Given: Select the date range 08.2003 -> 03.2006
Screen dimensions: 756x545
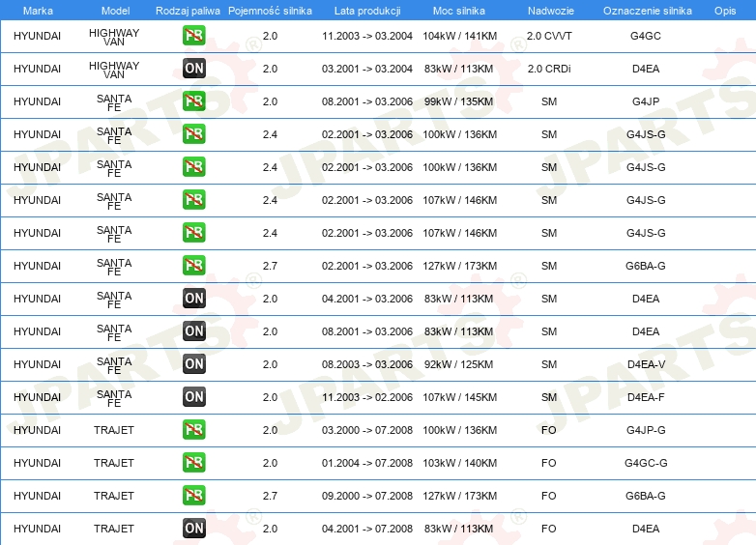Looking at the screenshot, I should (367, 363).
